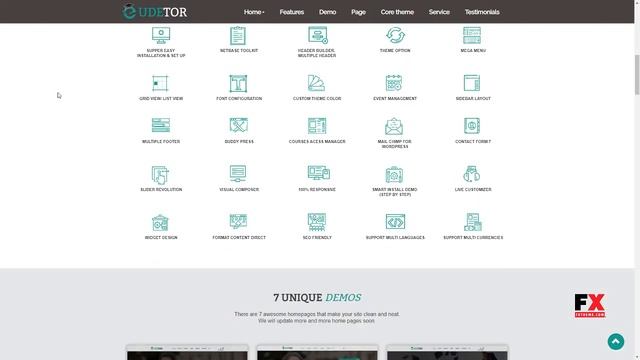Open the first demo homepage thumbnail

pos(187,352)
